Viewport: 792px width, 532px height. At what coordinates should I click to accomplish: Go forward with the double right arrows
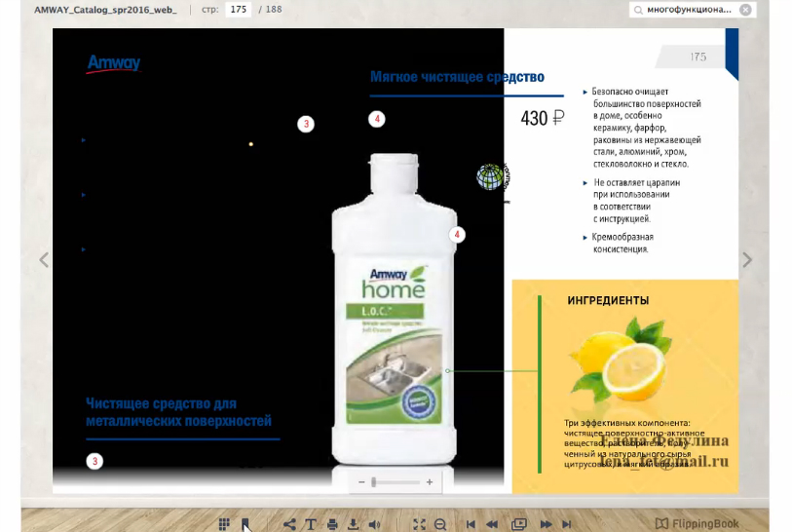tap(546, 524)
